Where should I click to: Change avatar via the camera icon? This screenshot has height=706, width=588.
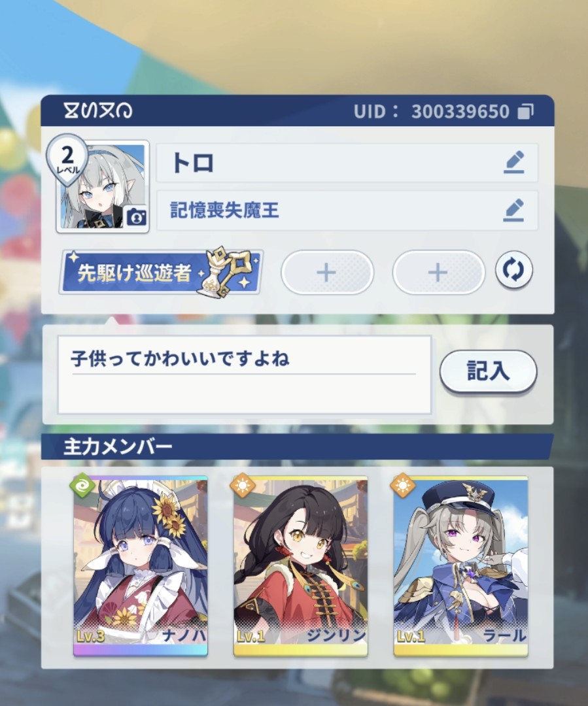pyautogui.click(x=135, y=217)
